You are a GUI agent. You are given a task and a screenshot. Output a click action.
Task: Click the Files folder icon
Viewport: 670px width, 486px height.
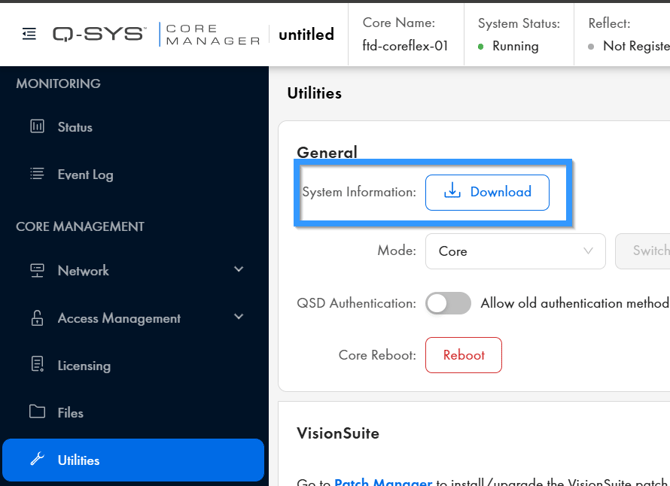[37, 411]
